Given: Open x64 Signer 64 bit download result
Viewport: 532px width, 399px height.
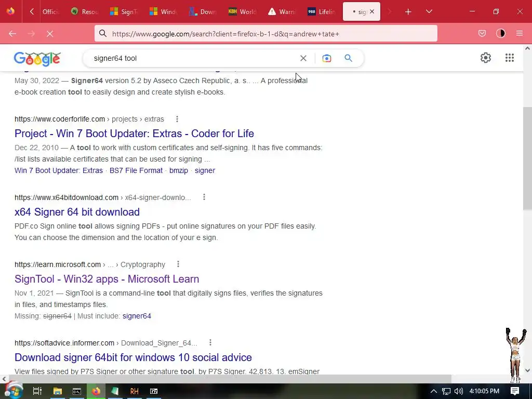Looking at the screenshot, I should pos(77,212).
